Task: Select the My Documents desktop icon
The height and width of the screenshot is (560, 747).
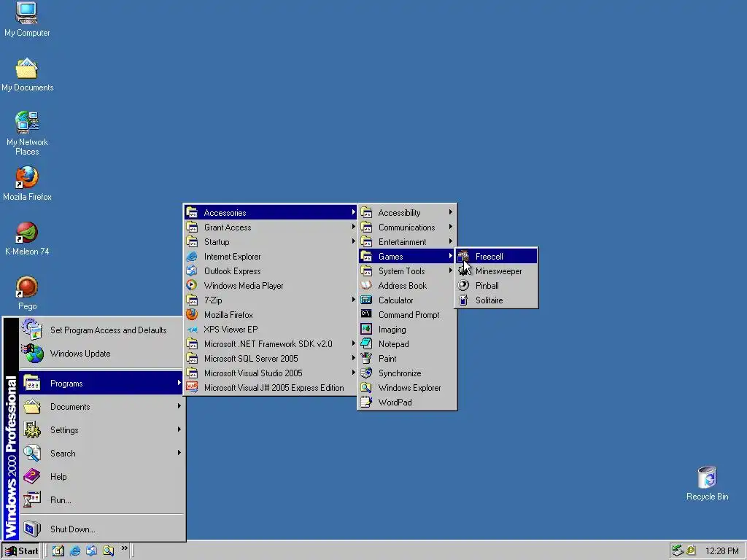Action: 27,74
